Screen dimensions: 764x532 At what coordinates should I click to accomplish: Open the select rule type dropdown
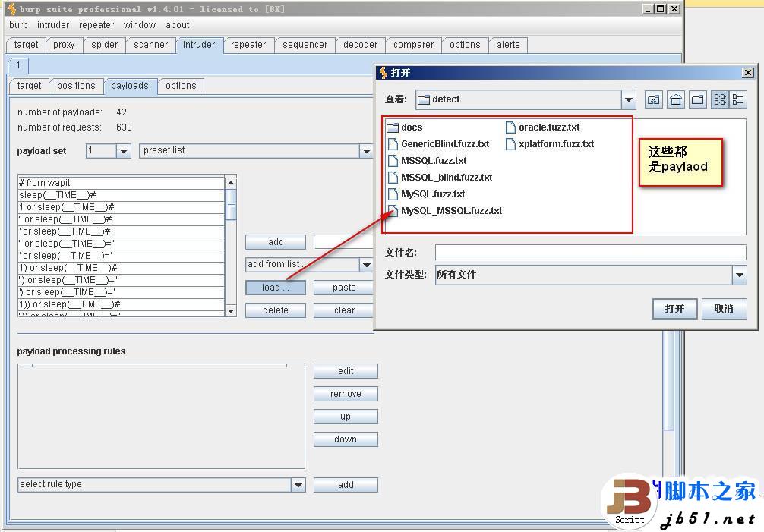(298, 485)
